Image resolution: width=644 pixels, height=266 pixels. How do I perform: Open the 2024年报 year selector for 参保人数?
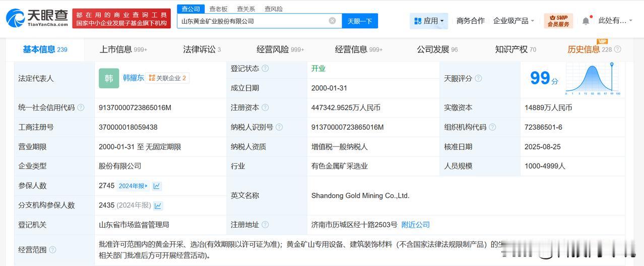coord(133,186)
